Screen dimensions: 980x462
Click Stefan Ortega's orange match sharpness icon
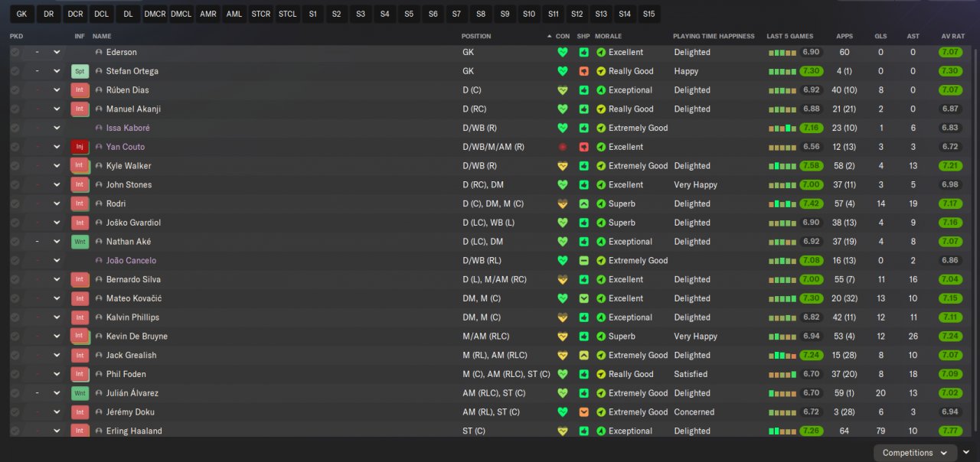point(584,71)
